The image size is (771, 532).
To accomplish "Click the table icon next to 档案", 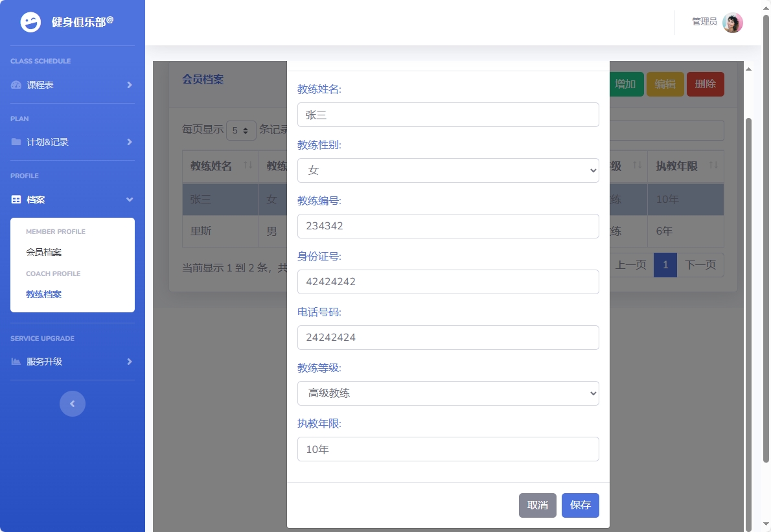I will [x=16, y=200].
